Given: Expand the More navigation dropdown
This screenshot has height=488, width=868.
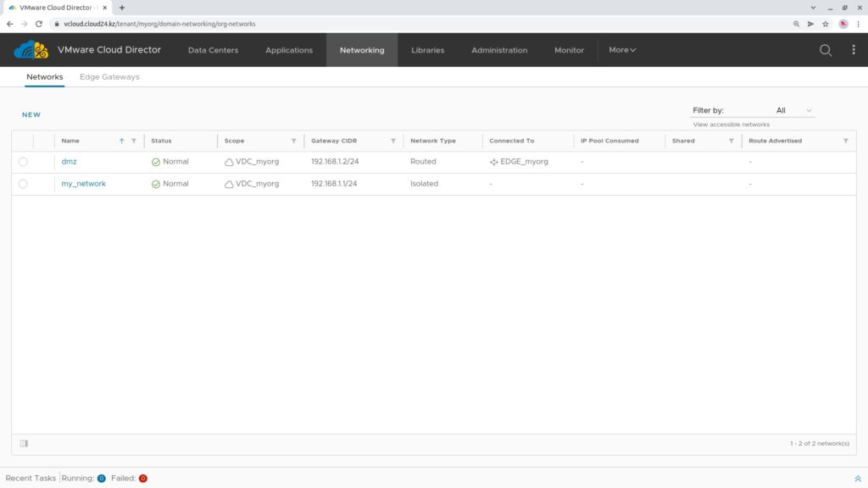Looking at the screenshot, I should [x=622, y=50].
